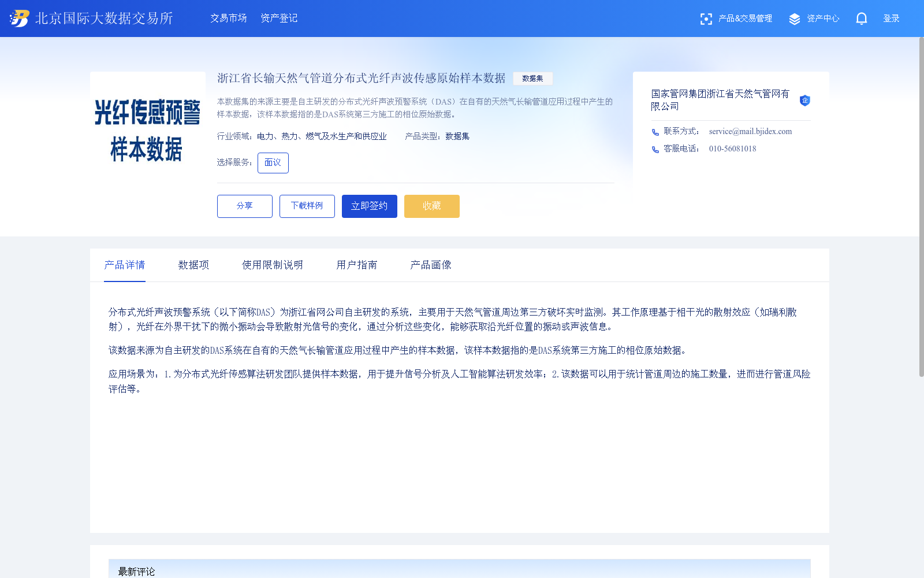The width and height of the screenshot is (924, 578).
Task: Click the industry value 电力、热力、燃气及水生产和供应业
Action: tap(322, 136)
